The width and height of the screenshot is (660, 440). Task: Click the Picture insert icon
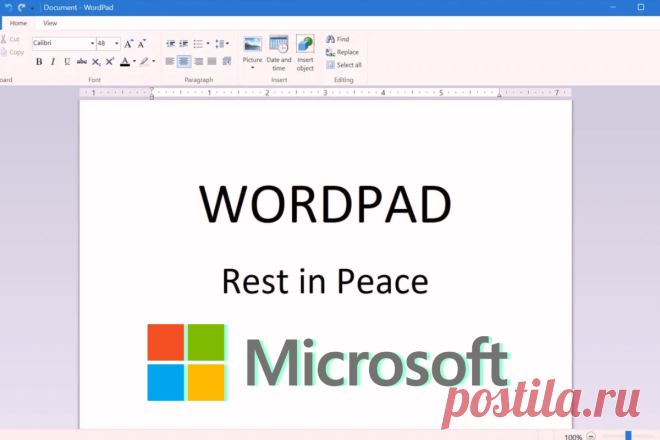[x=253, y=45]
